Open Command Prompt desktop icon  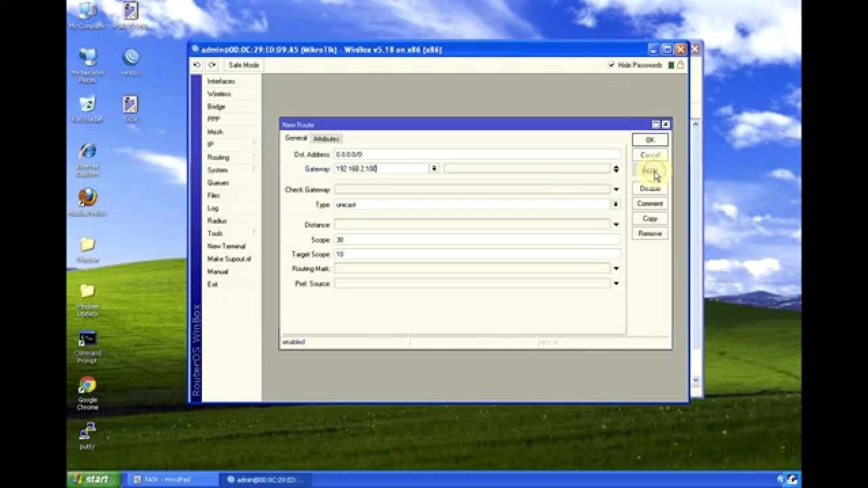[x=87, y=346]
